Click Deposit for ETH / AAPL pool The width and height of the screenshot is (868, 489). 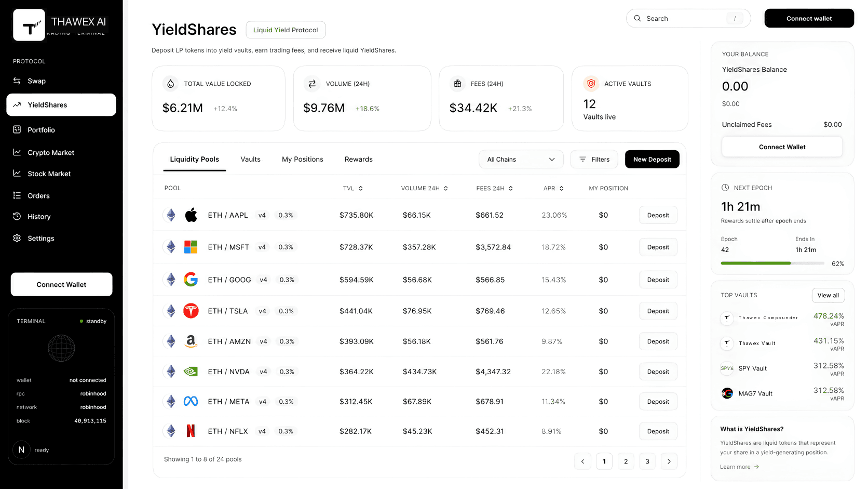pos(658,215)
